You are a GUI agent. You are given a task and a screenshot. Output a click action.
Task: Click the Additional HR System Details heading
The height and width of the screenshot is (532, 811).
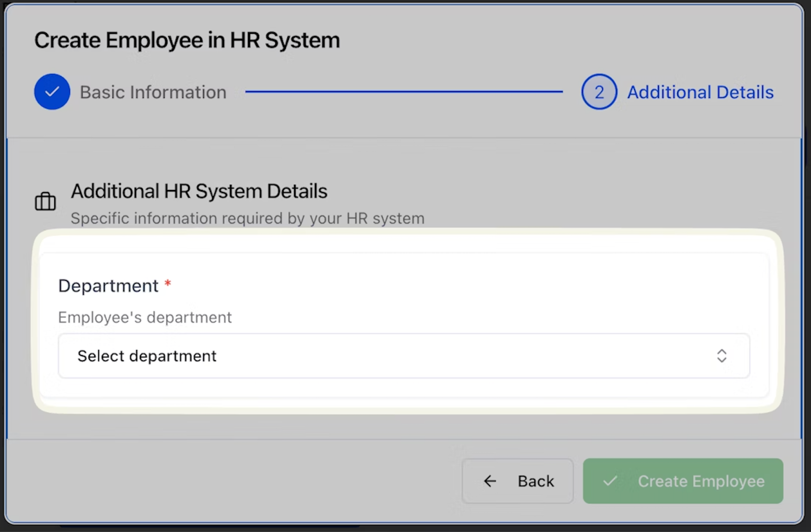click(x=199, y=191)
